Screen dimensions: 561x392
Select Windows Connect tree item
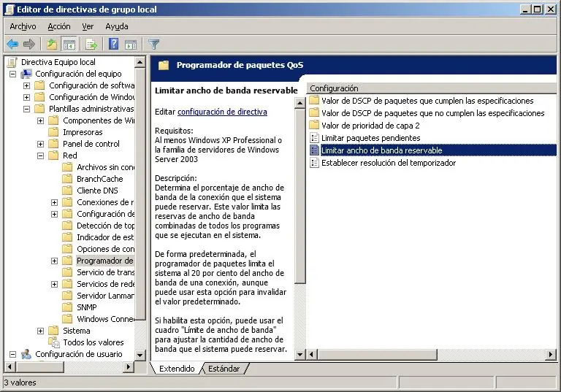click(105, 319)
